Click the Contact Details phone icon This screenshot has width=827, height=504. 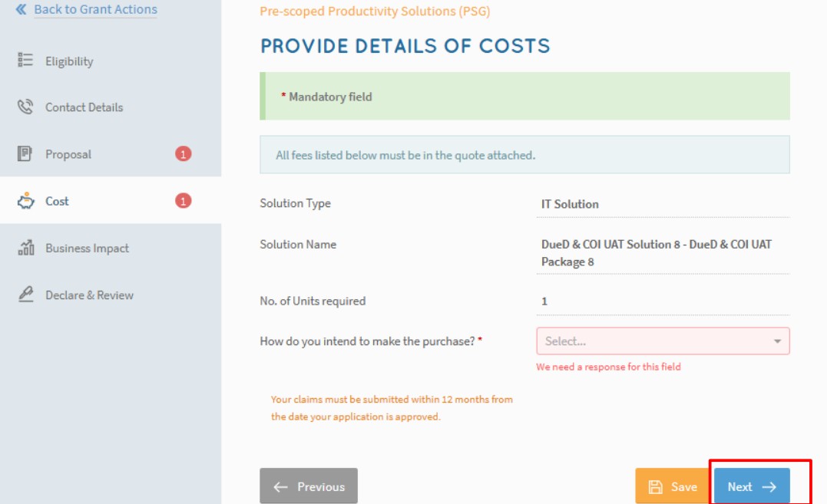(25, 107)
